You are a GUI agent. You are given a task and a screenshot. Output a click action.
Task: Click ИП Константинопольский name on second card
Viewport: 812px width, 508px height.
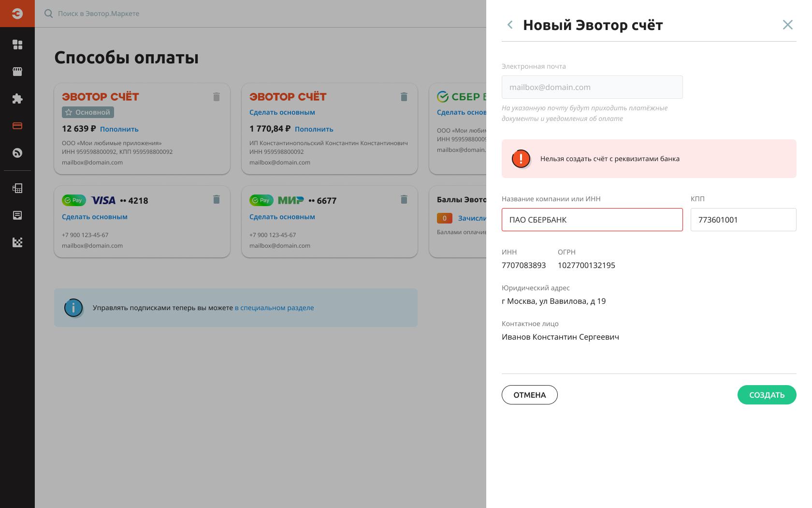point(329,143)
